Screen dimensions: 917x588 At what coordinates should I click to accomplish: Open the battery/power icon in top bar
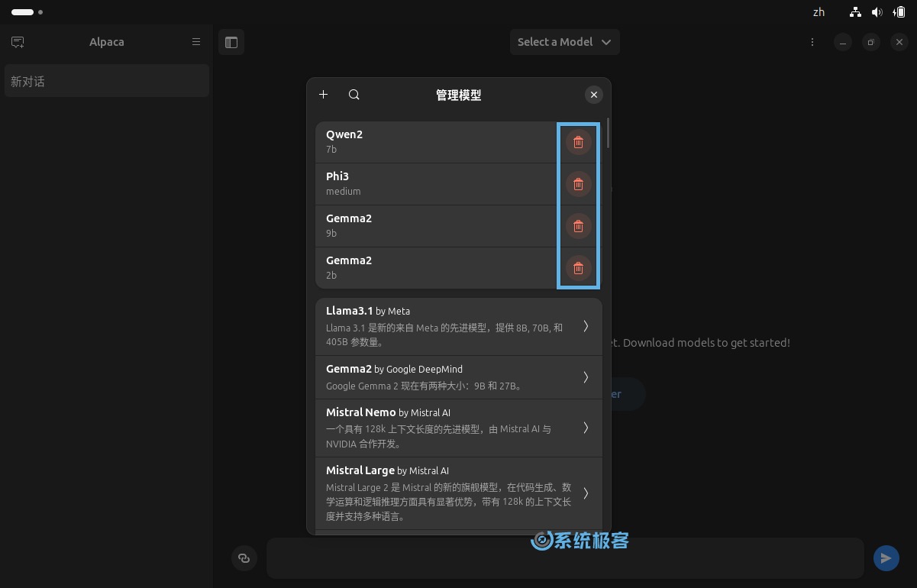[x=899, y=12]
